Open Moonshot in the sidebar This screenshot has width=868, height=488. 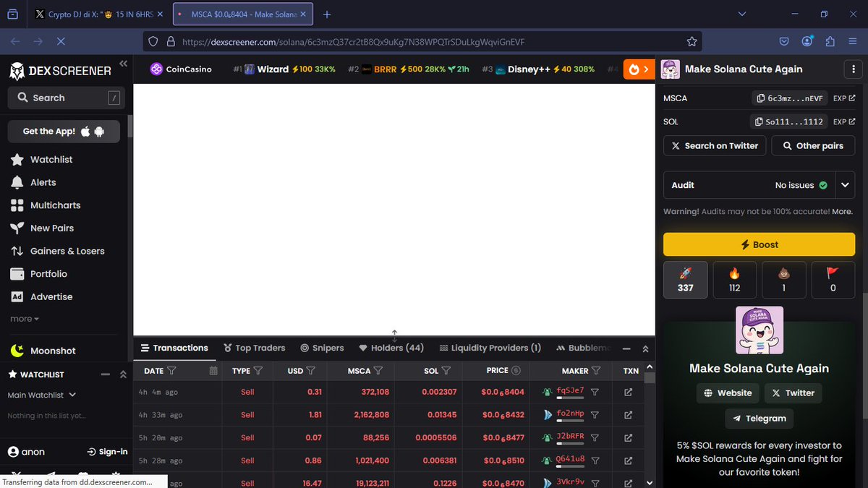coord(43,351)
